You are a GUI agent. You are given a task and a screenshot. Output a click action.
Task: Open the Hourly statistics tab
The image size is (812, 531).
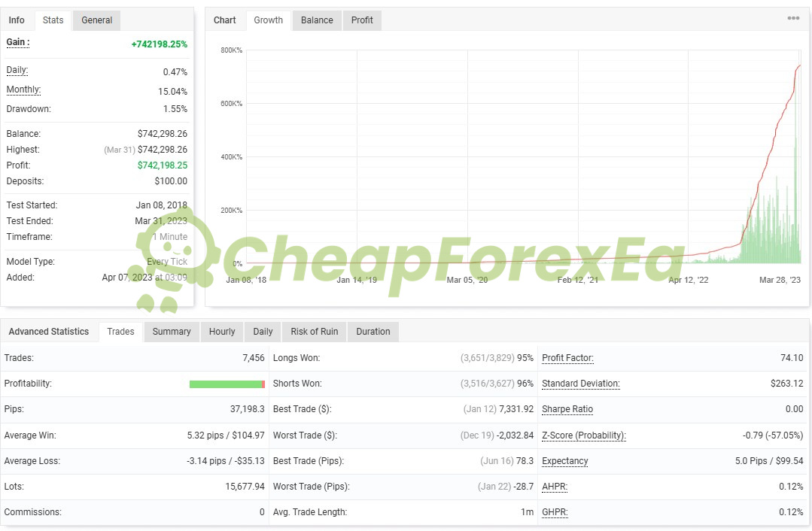click(222, 331)
